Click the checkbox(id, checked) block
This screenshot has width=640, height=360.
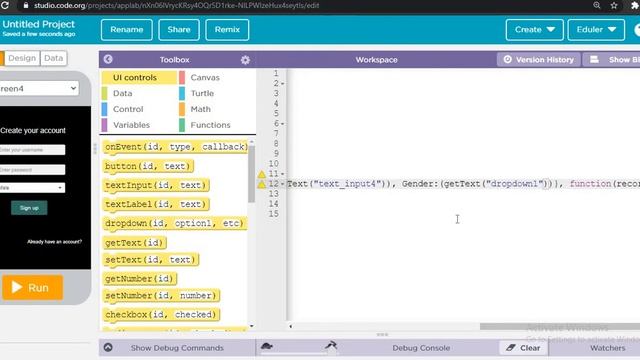coord(161,315)
